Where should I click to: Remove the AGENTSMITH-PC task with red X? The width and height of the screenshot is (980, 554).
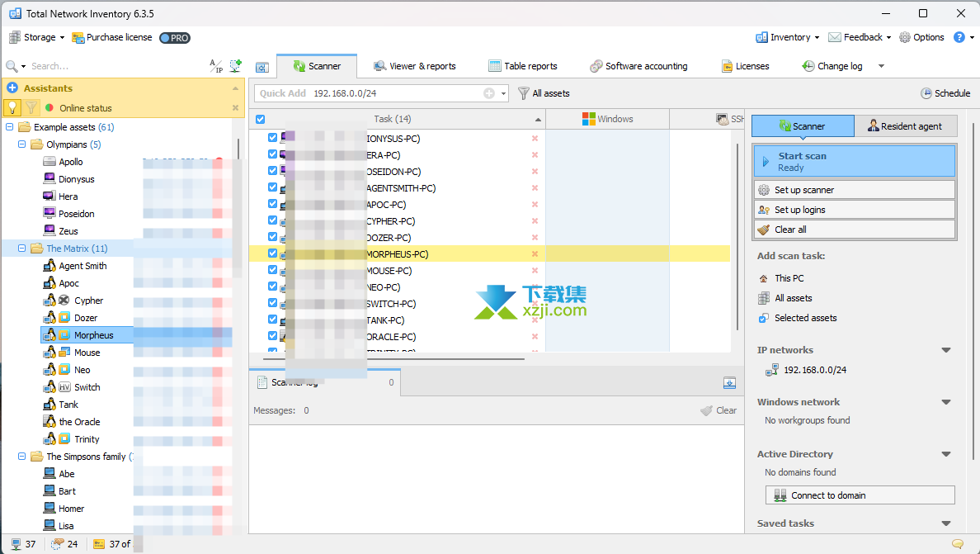(535, 187)
